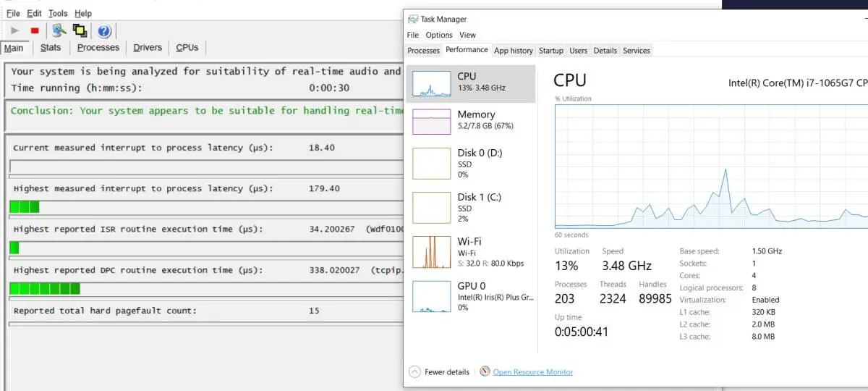Select the Memory usage thumbnail
Viewport: 868px width, 391px height.
point(432,121)
